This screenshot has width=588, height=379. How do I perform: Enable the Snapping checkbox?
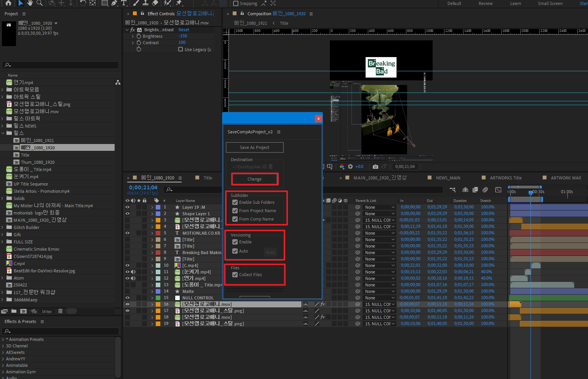pos(236,3)
